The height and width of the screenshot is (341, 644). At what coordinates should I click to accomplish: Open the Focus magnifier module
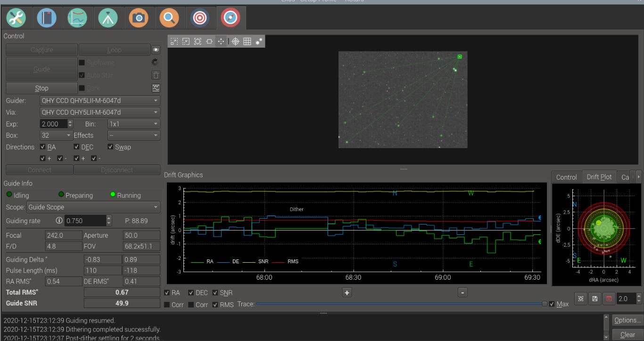click(x=169, y=18)
